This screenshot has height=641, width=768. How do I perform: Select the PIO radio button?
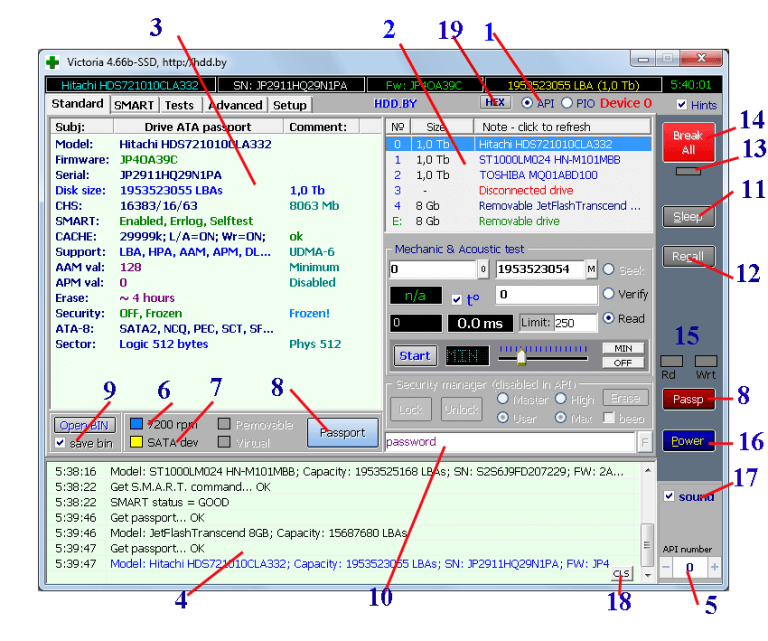click(x=567, y=102)
